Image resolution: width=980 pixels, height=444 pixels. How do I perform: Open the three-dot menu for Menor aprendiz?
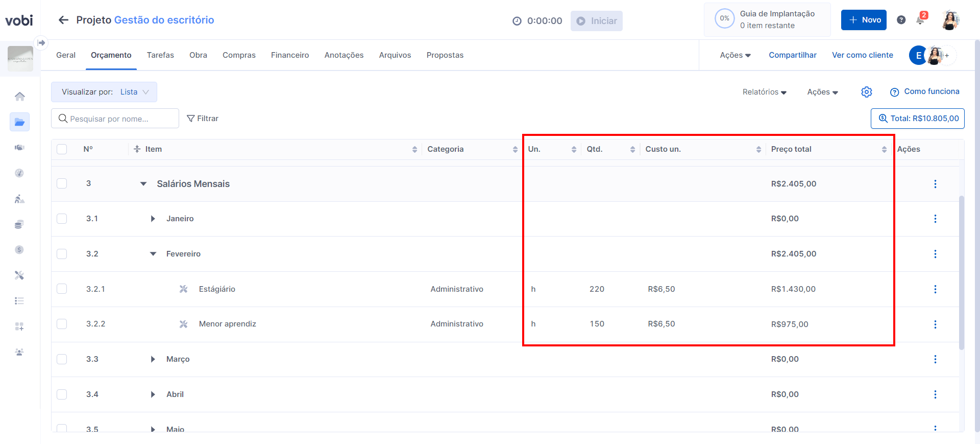point(935,324)
